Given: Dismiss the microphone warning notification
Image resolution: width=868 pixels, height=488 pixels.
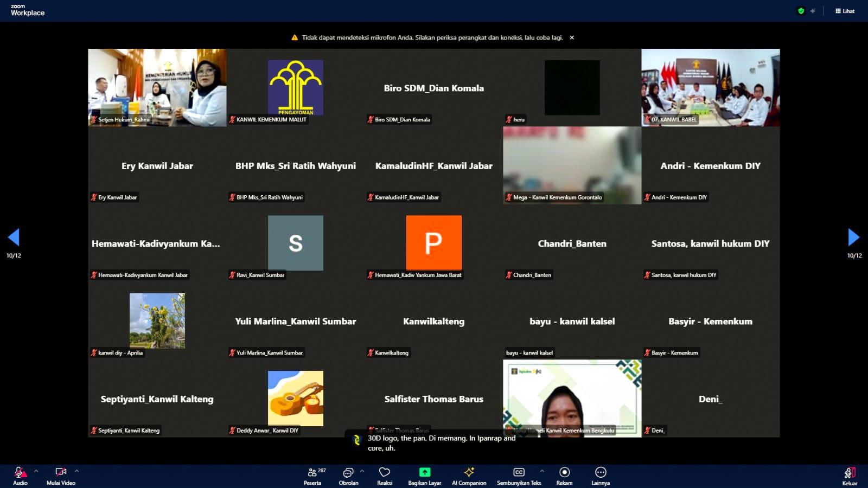Looking at the screenshot, I should click(x=572, y=37).
